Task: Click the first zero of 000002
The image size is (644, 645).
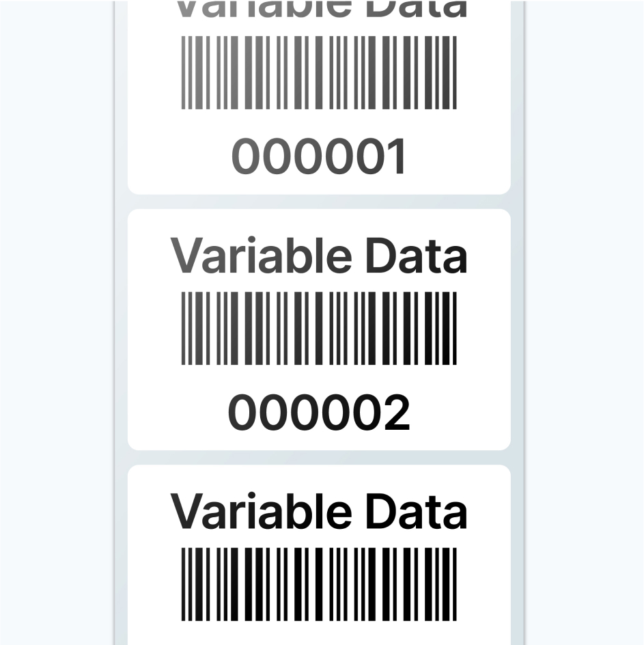Action: [x=242, y=413]
